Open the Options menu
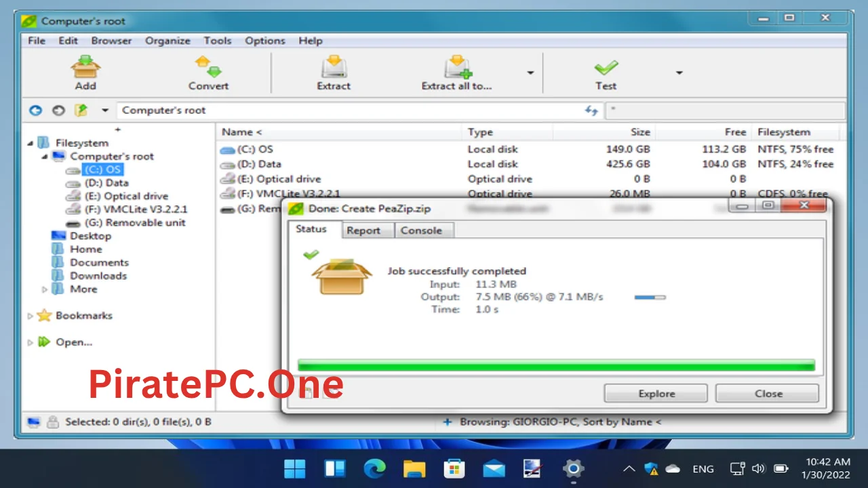Screen dimensions: 868x488 265,41
